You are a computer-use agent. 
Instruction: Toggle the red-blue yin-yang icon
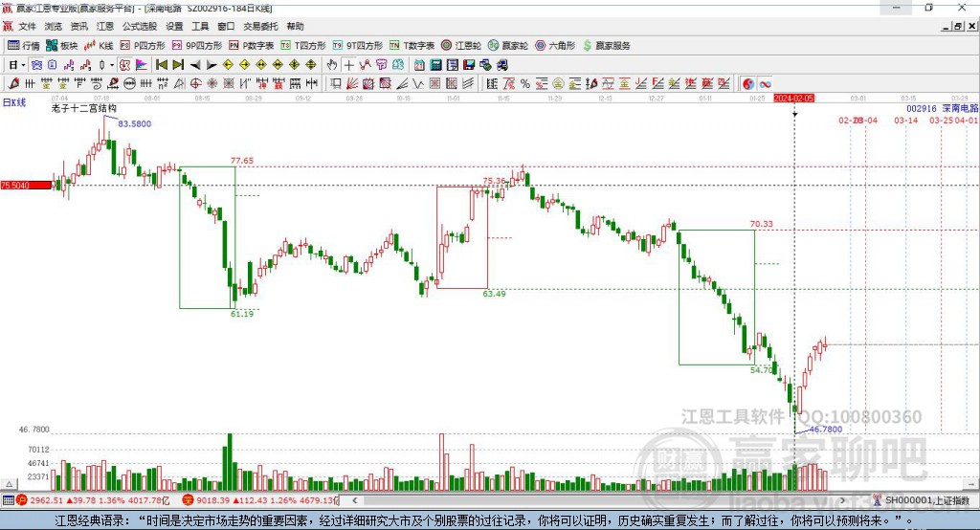[x=748, y=84]
